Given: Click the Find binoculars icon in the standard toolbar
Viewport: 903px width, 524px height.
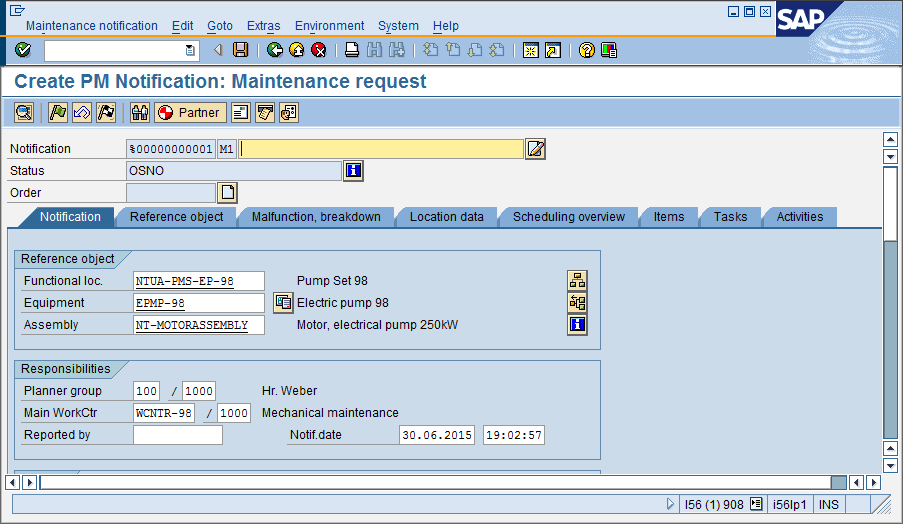Looking at the screenshot, I should click(374, 50).
